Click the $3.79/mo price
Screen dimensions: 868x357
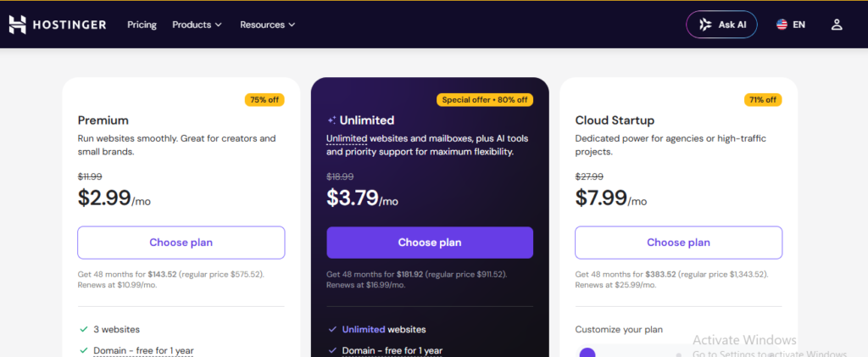click(362, 198)
